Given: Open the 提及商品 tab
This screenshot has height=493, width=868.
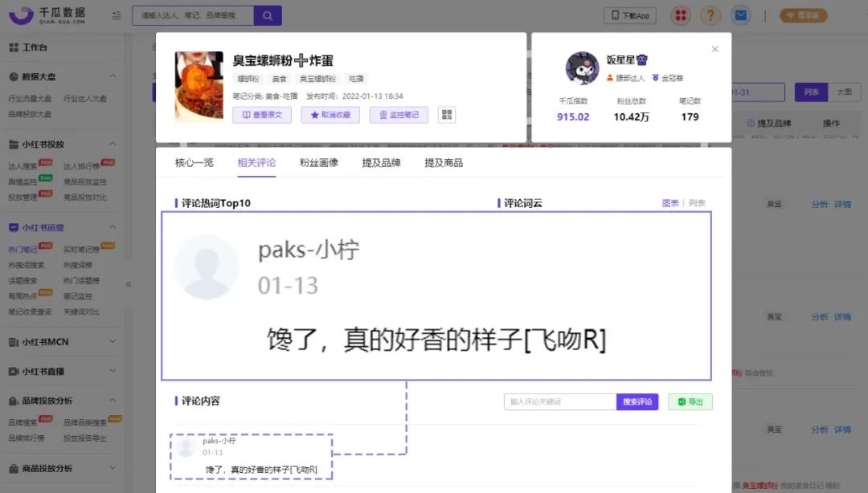Looking at the screenshot, I should tap(444, 162).
